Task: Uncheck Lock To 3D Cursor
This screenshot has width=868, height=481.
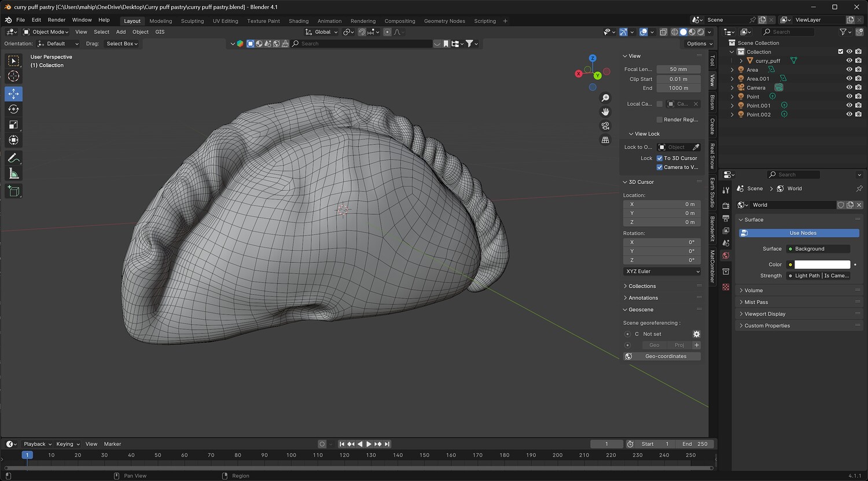Action: tap(660, 158)
